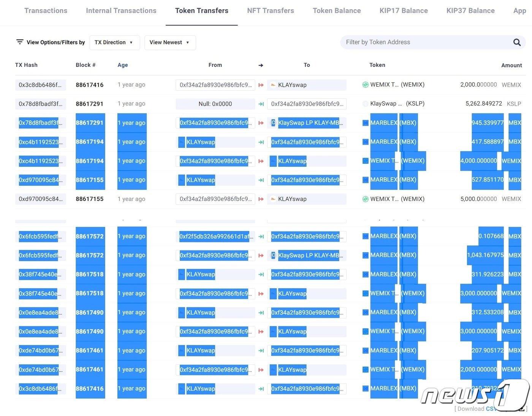The width and height of the screenshot is (532, 416).
Task: Click the Age column header
Action: [x=123, y=65]
